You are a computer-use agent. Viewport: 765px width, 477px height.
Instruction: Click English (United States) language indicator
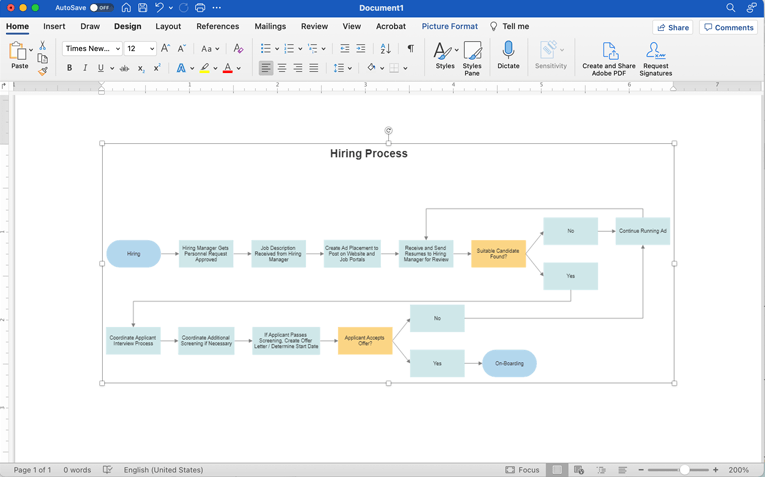click(x=163, y=470)
